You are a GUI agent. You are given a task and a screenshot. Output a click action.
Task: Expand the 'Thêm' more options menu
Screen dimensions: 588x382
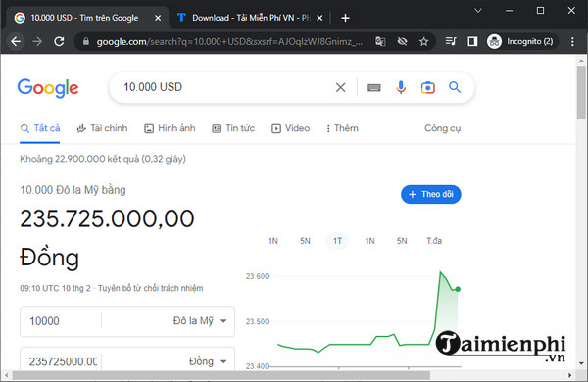tap(342, 128)
